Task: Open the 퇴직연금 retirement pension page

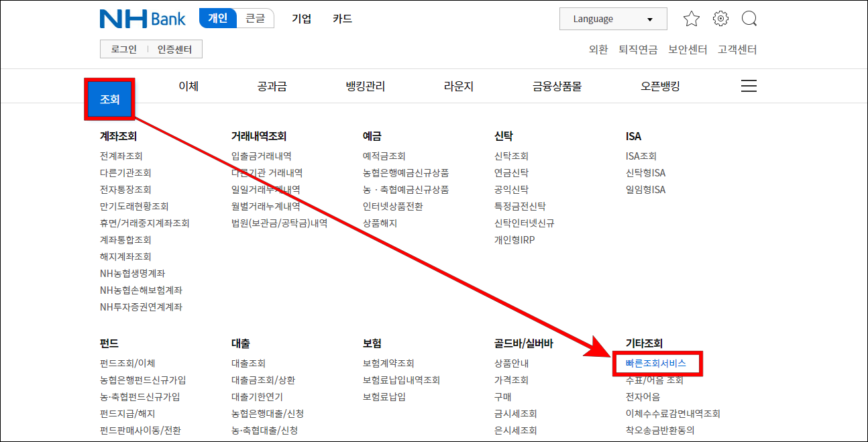Action: (x=637, y=49)
